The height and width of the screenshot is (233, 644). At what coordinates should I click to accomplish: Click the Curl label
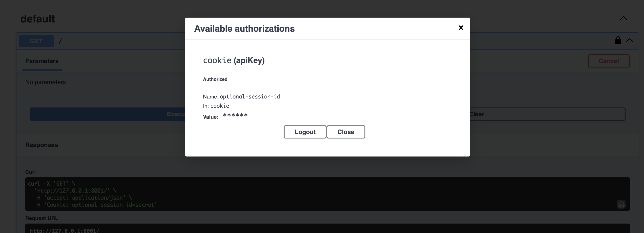pos(30,172)
